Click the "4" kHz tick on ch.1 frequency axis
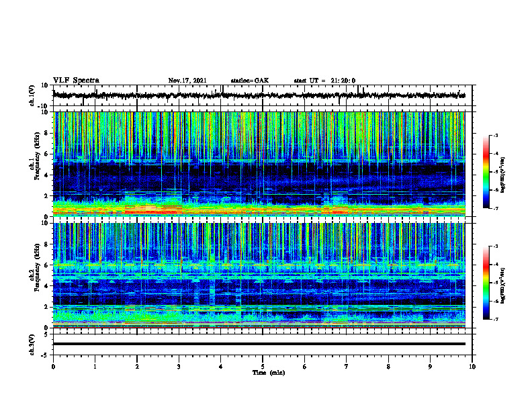The width and height of the screenshot is (532, 411). 47,175
